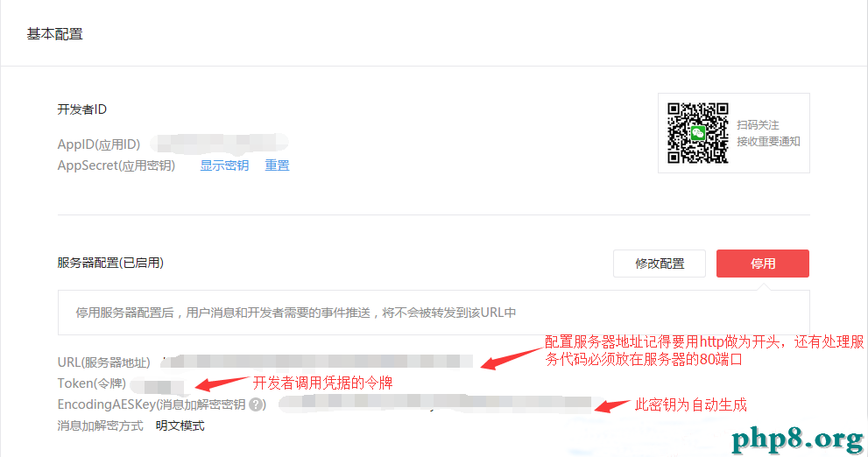Click the red arrow pointing to the Token

coord(222,383)
